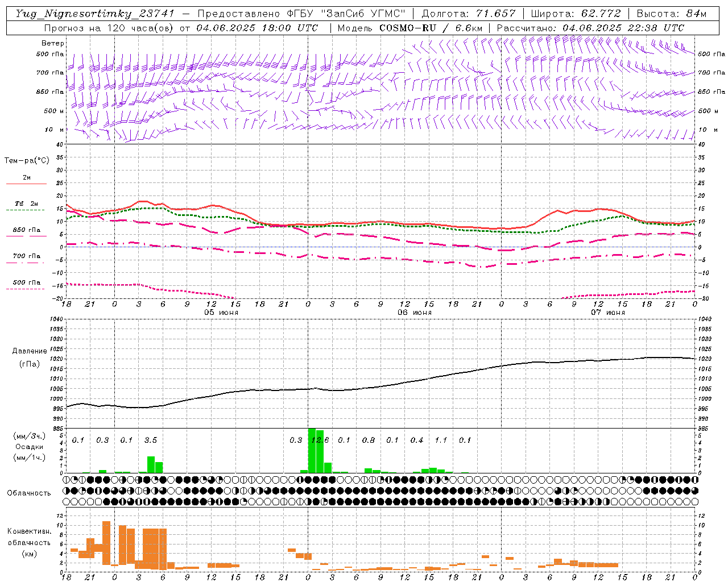728x582 pixels.
Task: Click the "3.5" three-hour precipitation value
Action: click(151, 440)
